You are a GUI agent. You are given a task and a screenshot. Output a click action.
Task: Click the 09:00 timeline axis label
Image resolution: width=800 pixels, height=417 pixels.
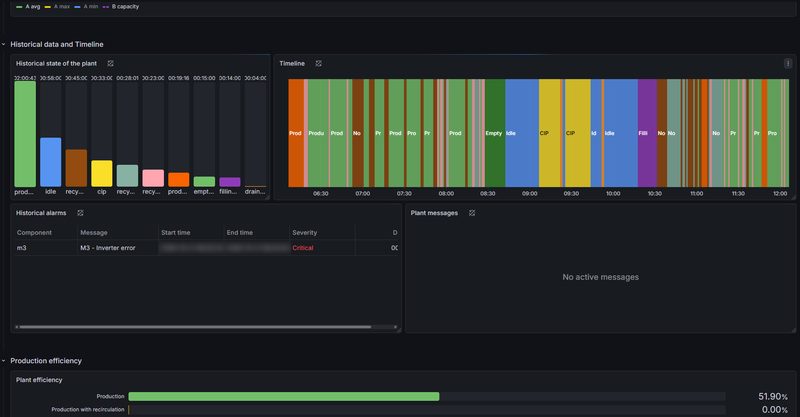tap(530, 193)
